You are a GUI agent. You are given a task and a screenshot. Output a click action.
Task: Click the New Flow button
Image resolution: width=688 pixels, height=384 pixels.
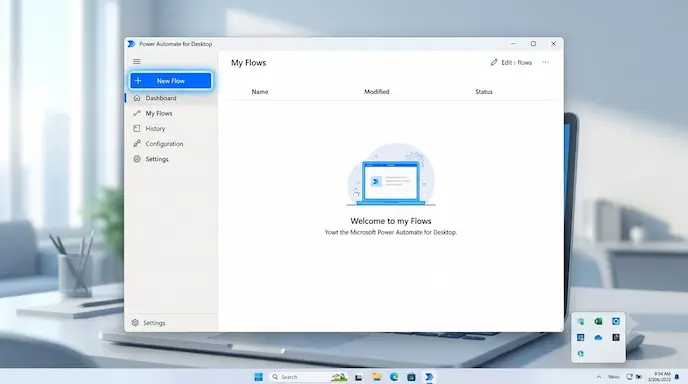click(171, 81)
